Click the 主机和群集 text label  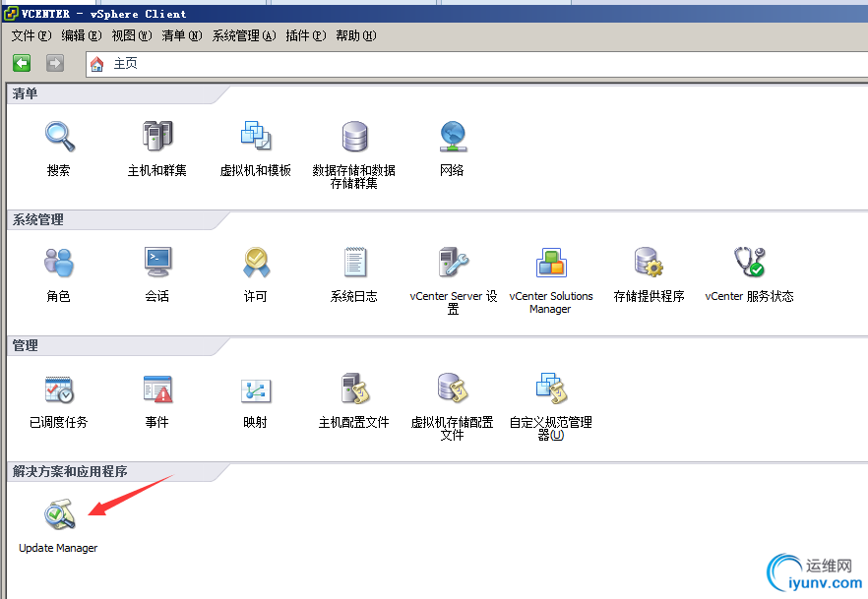point(157,170)
